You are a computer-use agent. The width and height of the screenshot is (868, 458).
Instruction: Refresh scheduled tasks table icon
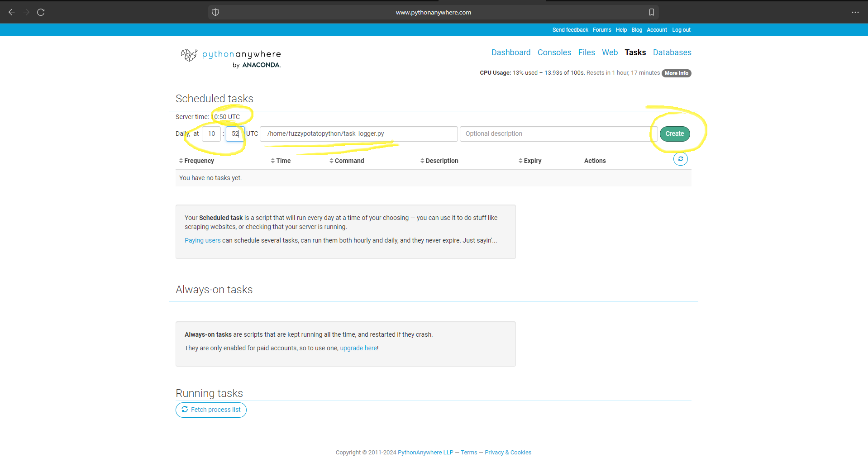[680, 159]
